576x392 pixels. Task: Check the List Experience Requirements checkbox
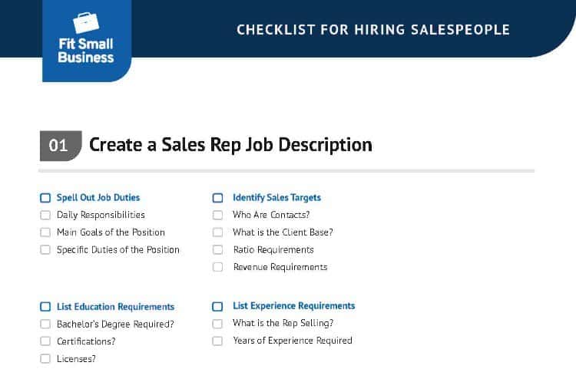coord(217,307)
